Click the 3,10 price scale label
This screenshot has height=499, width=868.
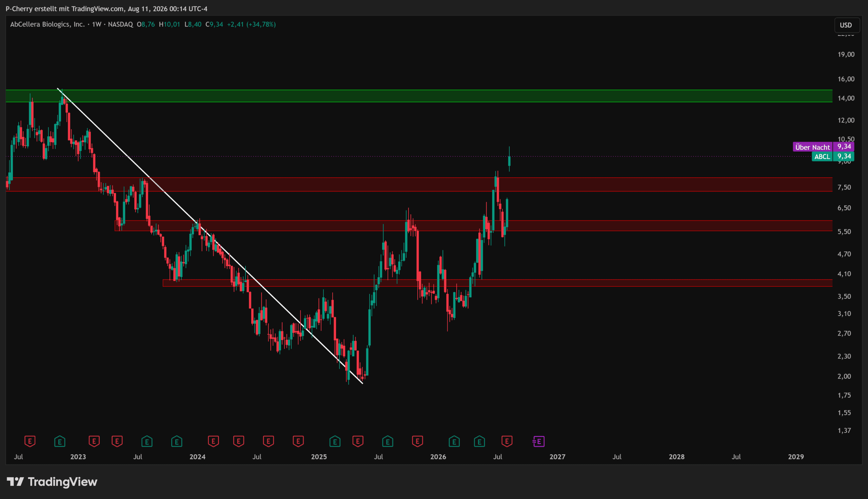click(x=844, y=314)
